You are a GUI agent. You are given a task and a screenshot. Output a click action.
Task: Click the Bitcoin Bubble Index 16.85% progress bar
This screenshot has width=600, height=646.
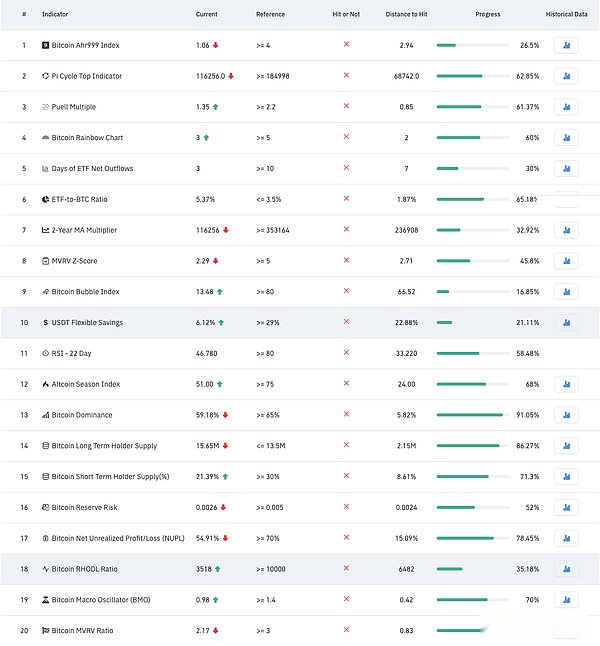(x=473, y=292)
